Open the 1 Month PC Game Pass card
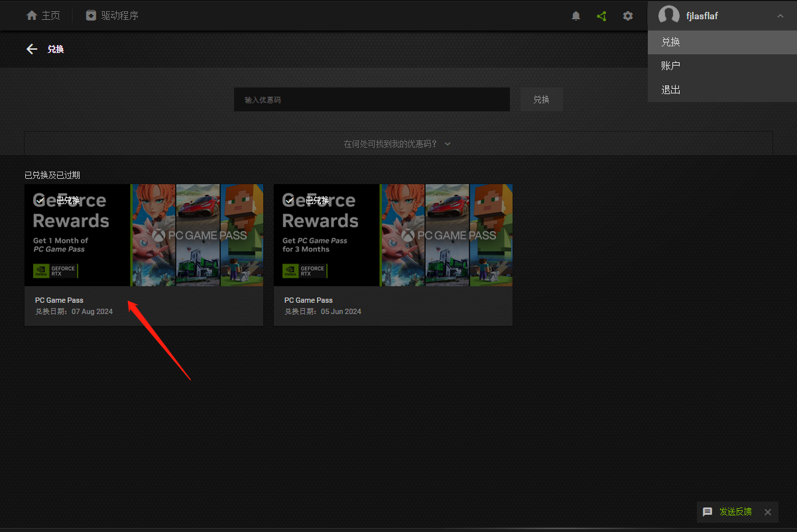The image size is (797, 532). [x=144, y=254]
